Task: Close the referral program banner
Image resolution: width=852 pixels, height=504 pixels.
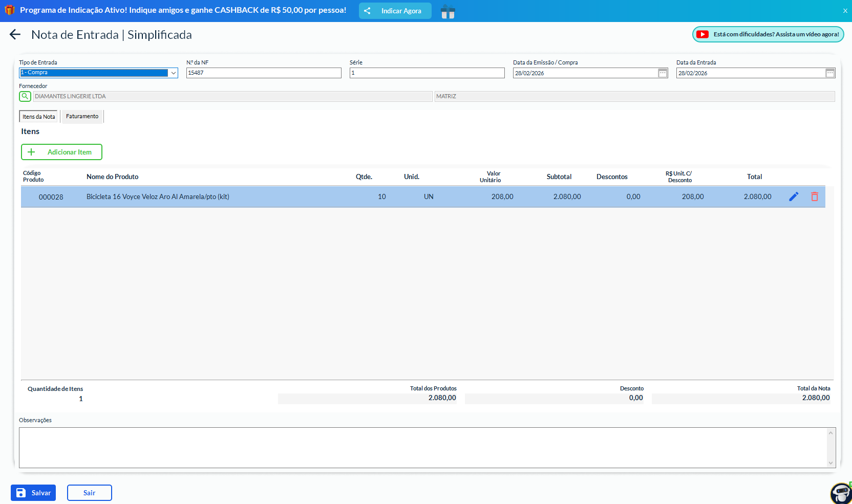Action: point(845,11)
